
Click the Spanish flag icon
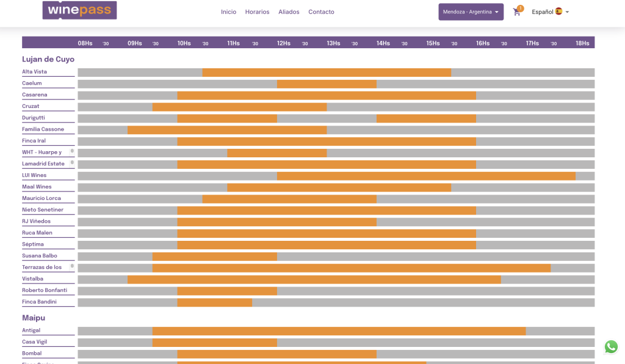tap(558, 12)
